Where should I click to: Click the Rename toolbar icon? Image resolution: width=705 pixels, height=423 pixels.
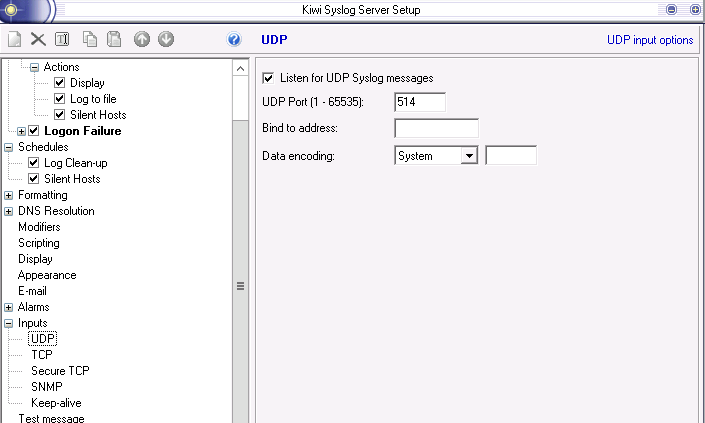coord(62,39)
